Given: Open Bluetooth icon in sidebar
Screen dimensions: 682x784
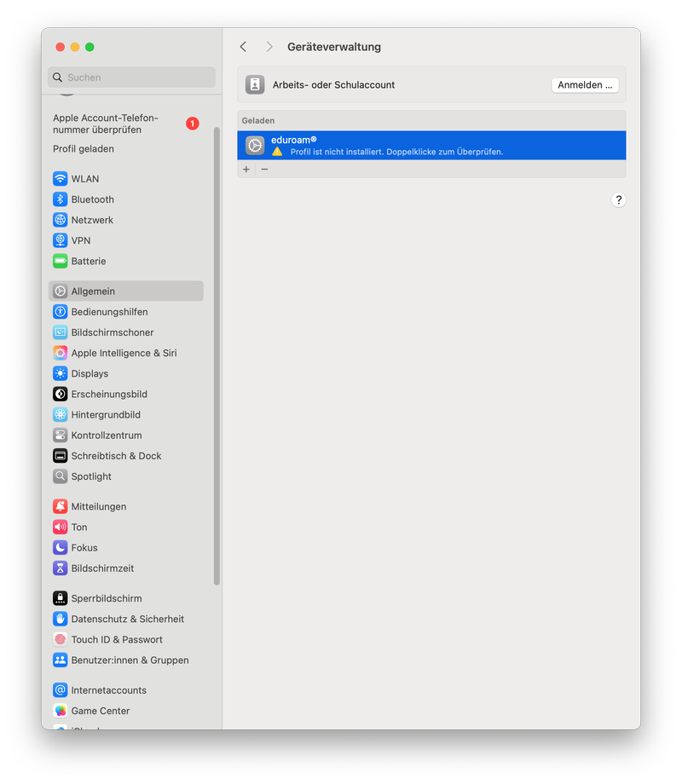Looking at the screenshot, I should [60, 199].
